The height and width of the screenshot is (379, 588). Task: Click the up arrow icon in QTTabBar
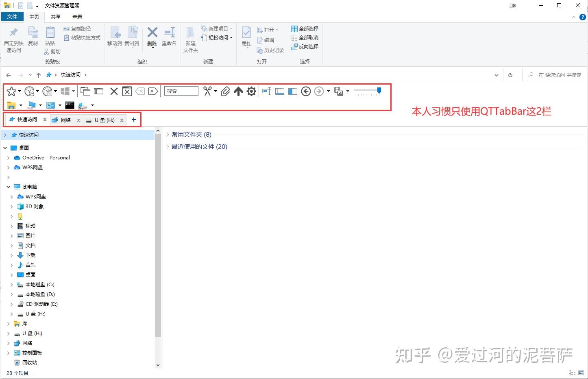[x=238, y=91]
